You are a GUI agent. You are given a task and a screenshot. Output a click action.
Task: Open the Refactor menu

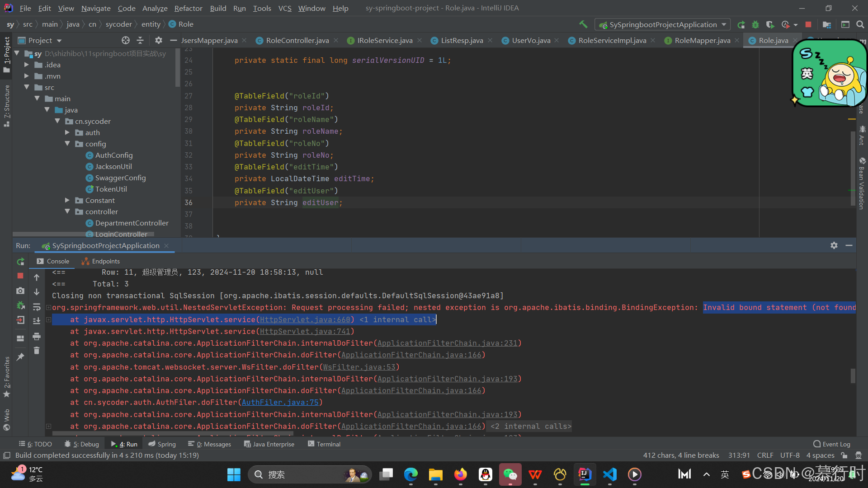click(188, 8)
